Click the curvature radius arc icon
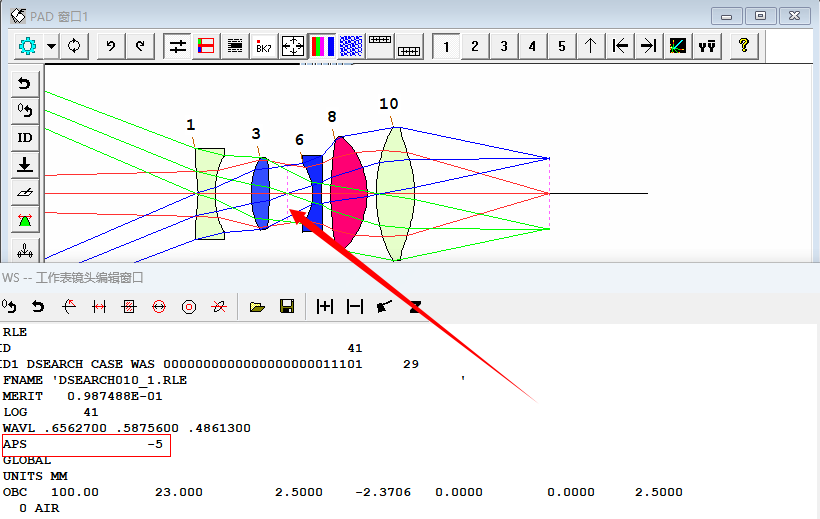 (x=69, y=306)
